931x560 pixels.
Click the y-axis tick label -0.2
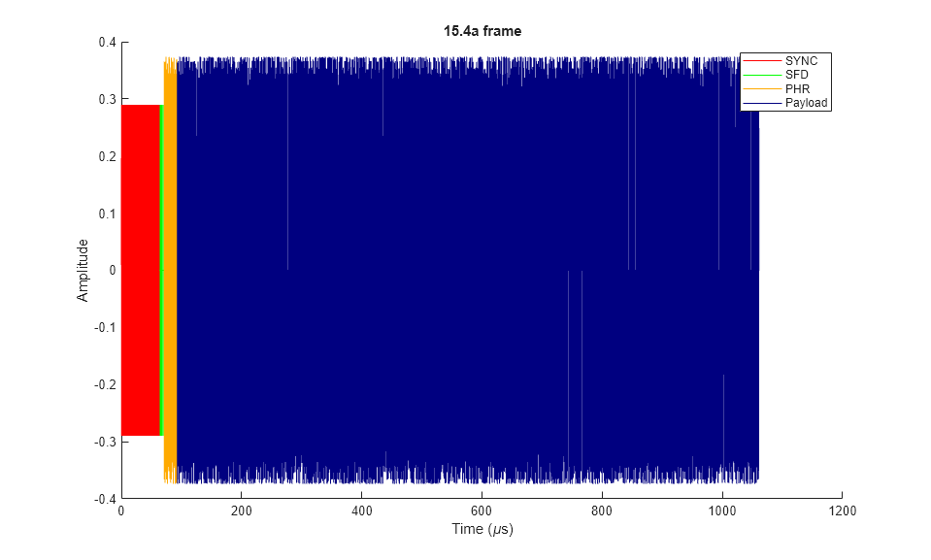pos(105,384)
